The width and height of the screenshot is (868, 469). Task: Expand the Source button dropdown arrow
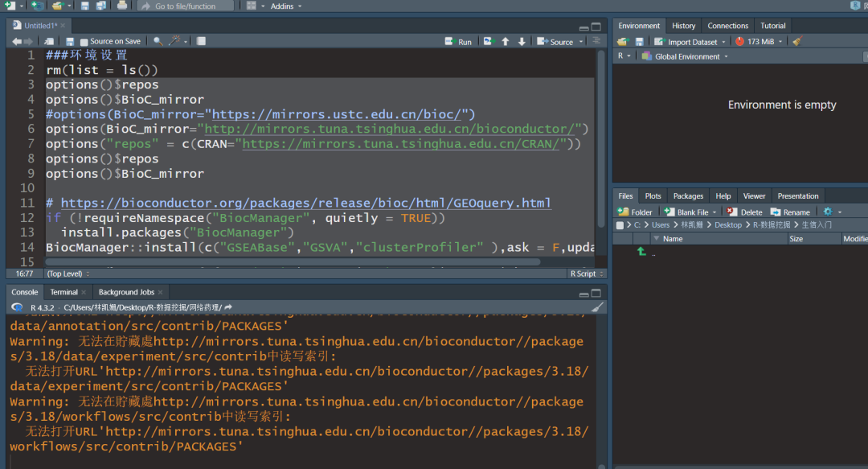pos(581,42)
